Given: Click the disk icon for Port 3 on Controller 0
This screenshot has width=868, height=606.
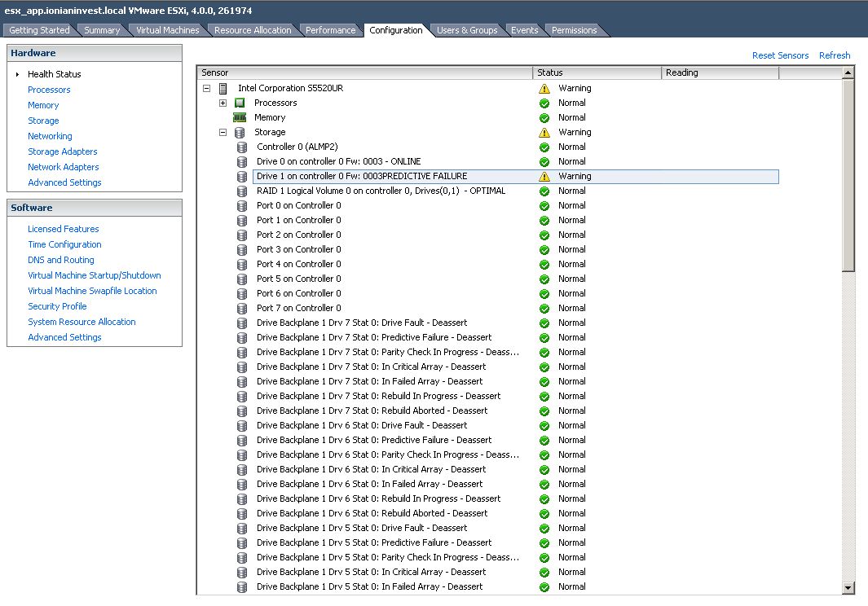Looking at the screenshot, I should pyautogui.click(x=242, y=249).
